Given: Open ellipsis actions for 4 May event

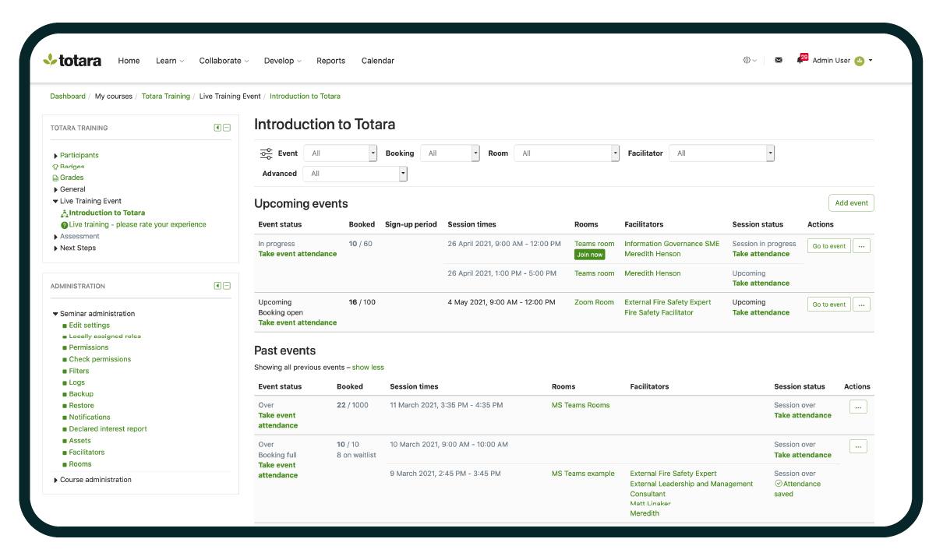Looking at the screenshot, I should pyautogui.click(x=862, y=305).
